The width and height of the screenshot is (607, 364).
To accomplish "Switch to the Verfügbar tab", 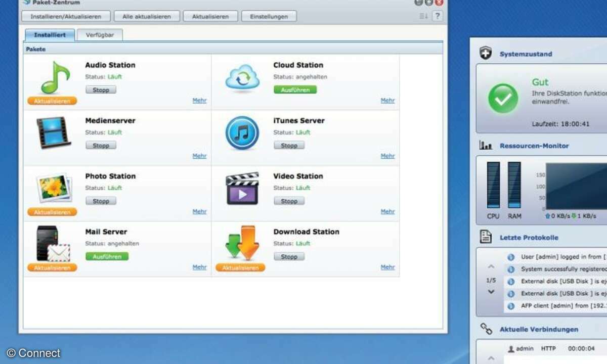I will coord(100,35).
